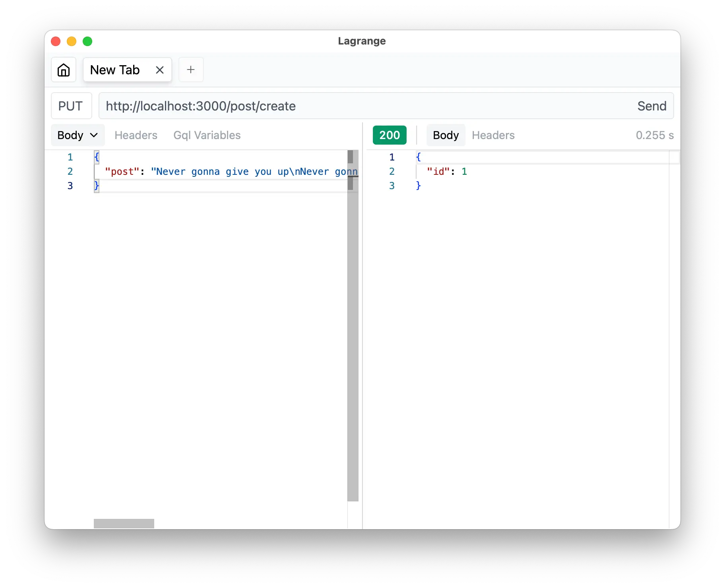
Task: Click the 200 status badge
Action: 390,135
